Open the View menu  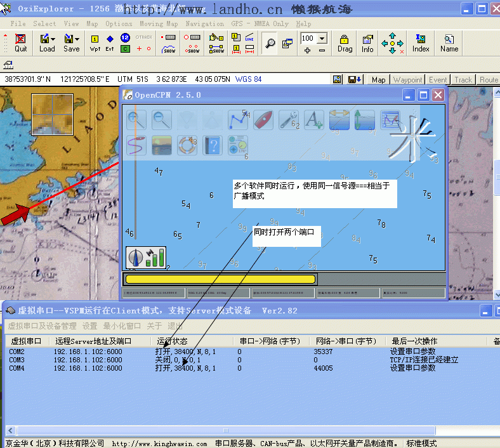coord(71,23)
